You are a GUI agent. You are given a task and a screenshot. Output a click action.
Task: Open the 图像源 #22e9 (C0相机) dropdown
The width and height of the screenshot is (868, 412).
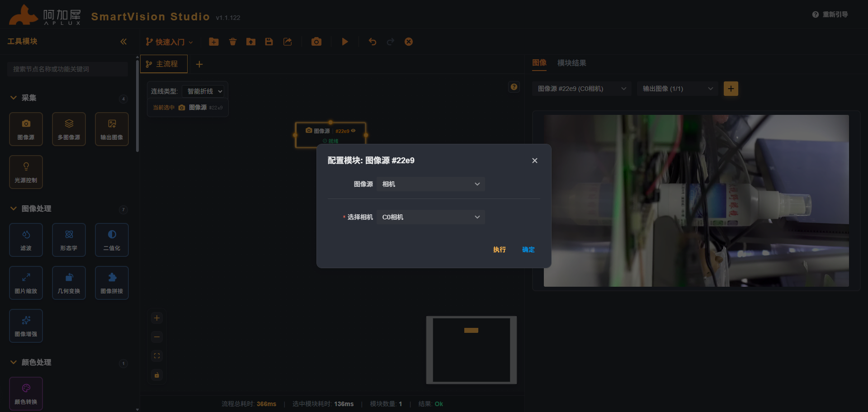[582, 89]
